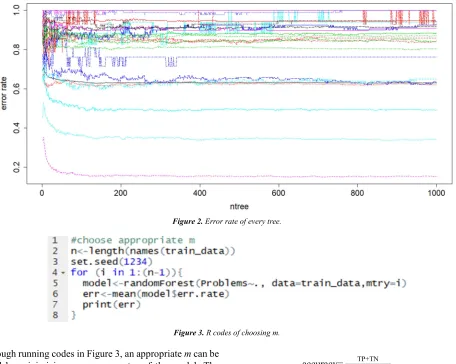Screen dimensions: 456x364
Task: Click the x-axis tick label '1000'
Action: pyautogui.click(x=436, y=193)
